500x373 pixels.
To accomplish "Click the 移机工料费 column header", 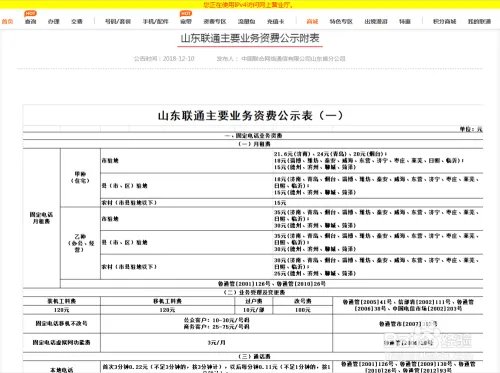I will click(x=167, y=301).
